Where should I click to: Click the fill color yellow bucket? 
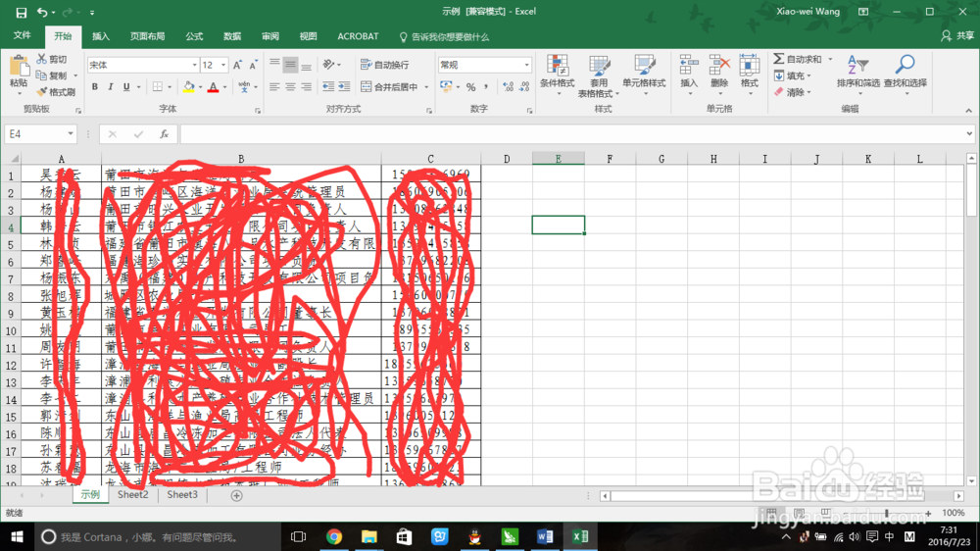[189, 87]
